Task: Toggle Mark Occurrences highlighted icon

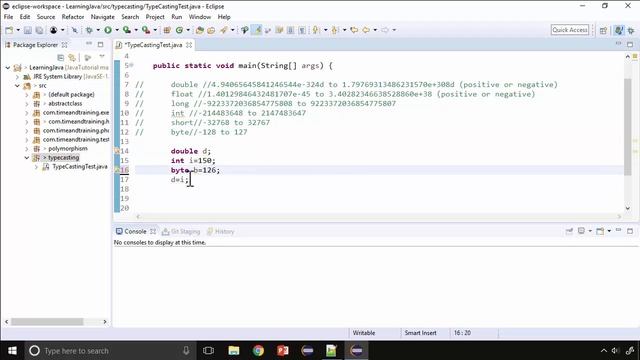Action: click(x=256, y=30)
